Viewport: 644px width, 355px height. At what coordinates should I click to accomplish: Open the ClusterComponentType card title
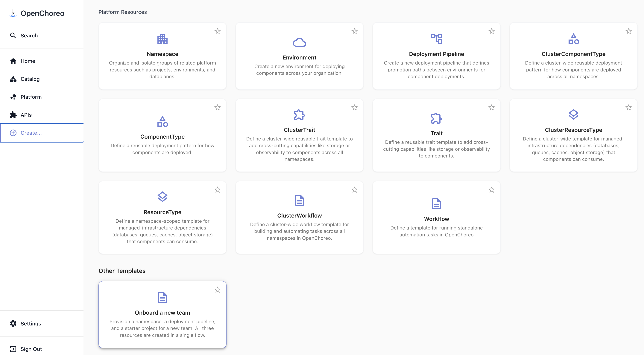coord(573,54)
